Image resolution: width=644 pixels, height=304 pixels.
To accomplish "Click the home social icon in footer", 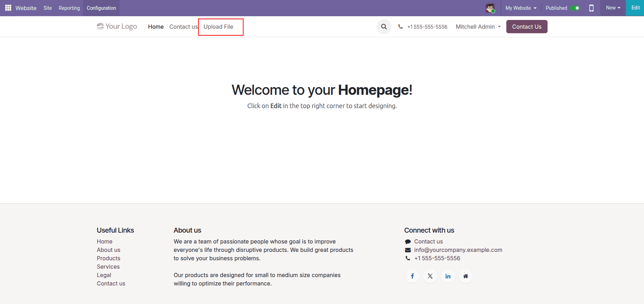I will 465,276.
